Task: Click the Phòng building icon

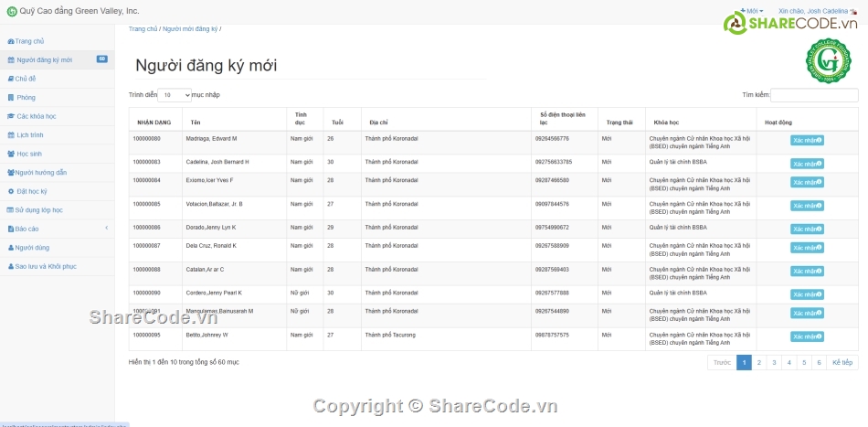Action: tap(11, 97)
